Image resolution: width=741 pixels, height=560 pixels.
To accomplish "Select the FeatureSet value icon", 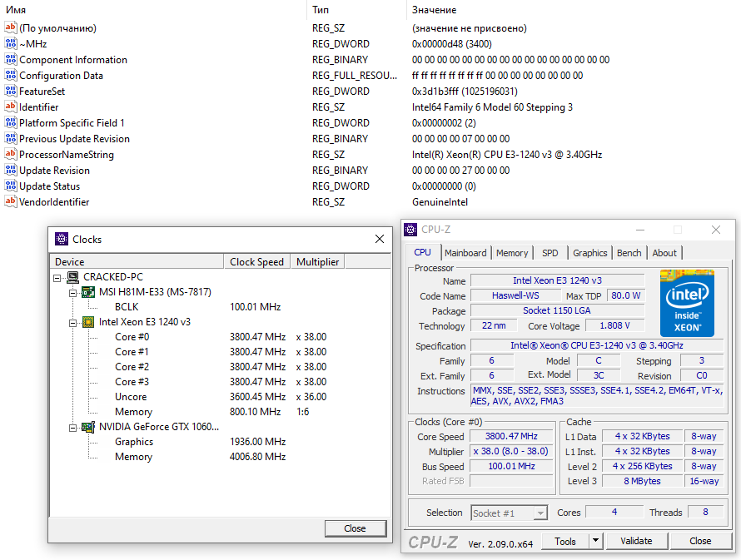I will tap(10, 91).
